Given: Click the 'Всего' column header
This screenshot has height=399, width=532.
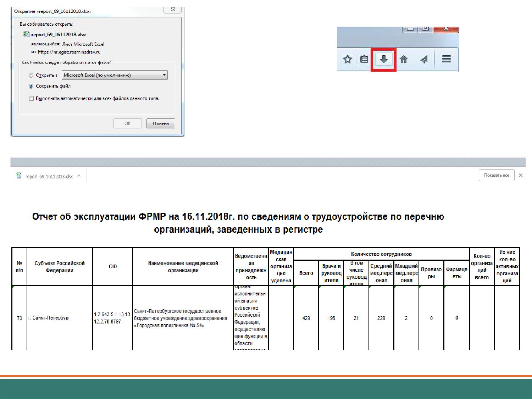Looking at the screenshot, I should tap(306, 273).
